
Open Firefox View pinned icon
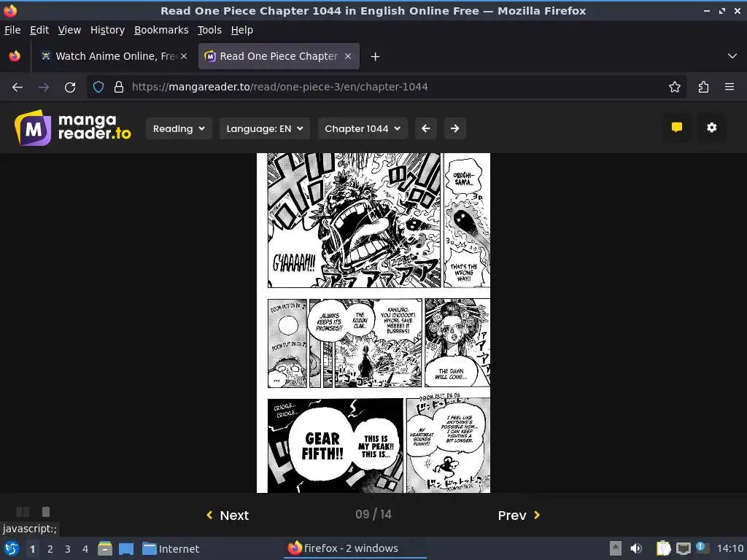[x=15, y=56]
